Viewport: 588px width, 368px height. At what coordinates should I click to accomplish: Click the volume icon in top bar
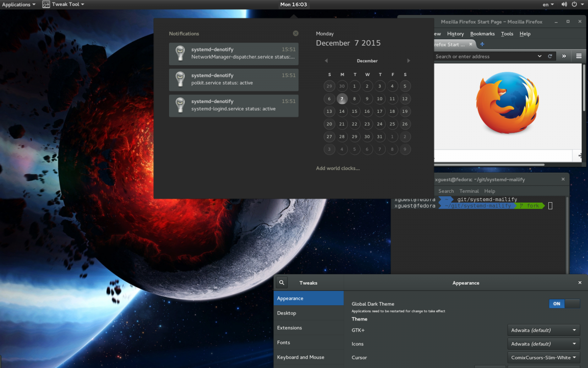click(x=564, y=4)
